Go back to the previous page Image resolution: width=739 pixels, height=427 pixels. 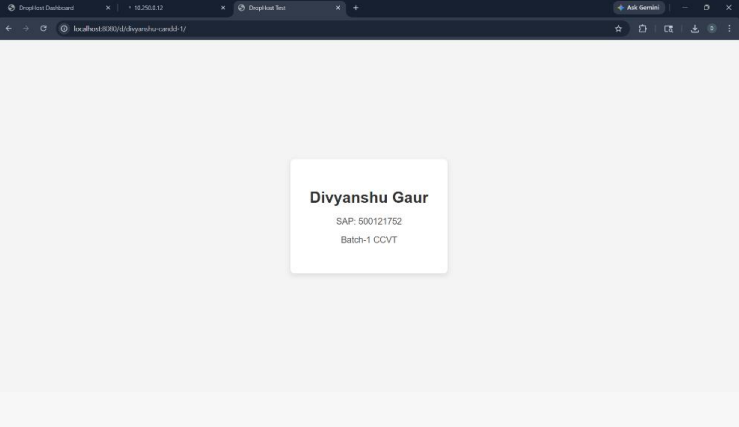(x=8, y=29)
